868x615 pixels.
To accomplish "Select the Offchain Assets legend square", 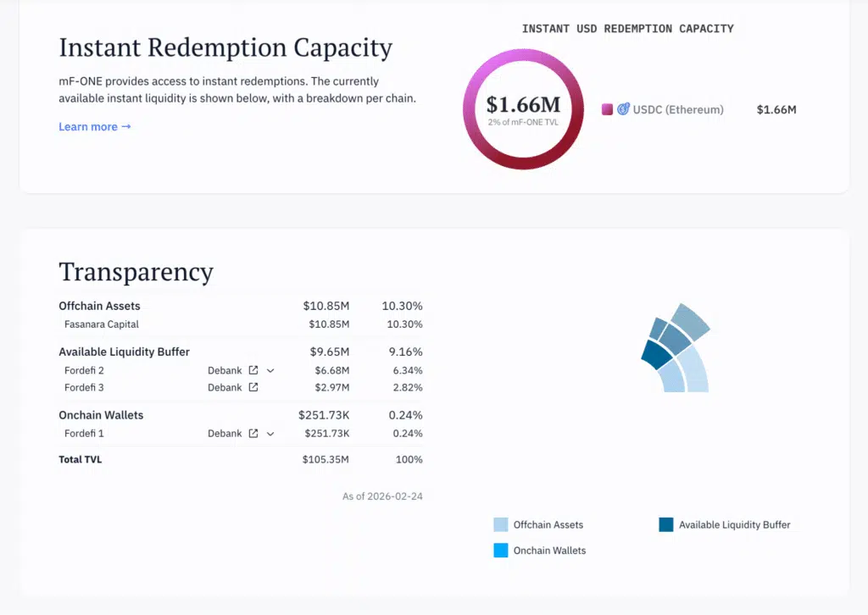I will coord(500,524).
